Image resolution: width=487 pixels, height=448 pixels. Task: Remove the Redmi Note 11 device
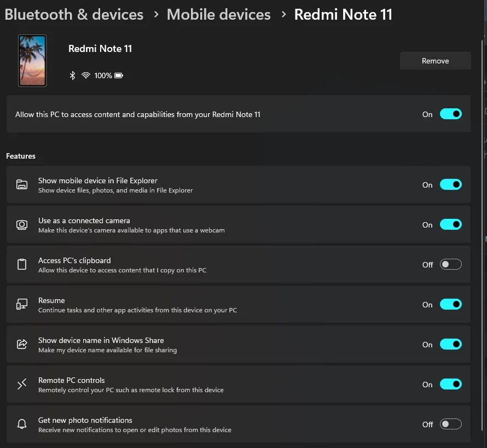[435, 61]
